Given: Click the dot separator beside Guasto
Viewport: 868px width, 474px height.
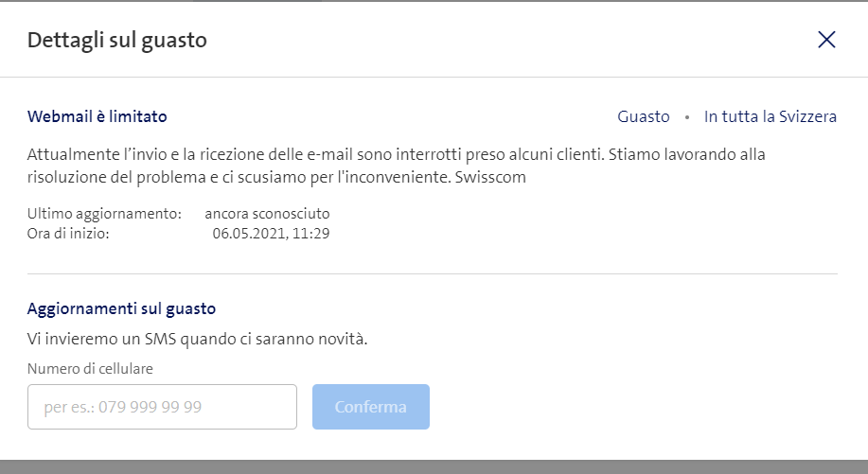Looking at the screenshot, I should pyautogui.click(x=687, y=117).
